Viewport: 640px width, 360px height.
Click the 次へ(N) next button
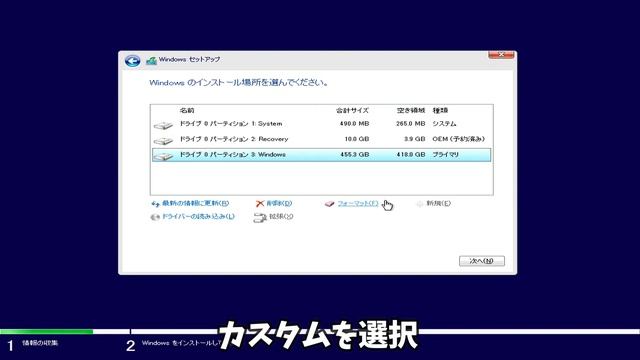pos(482,261)
